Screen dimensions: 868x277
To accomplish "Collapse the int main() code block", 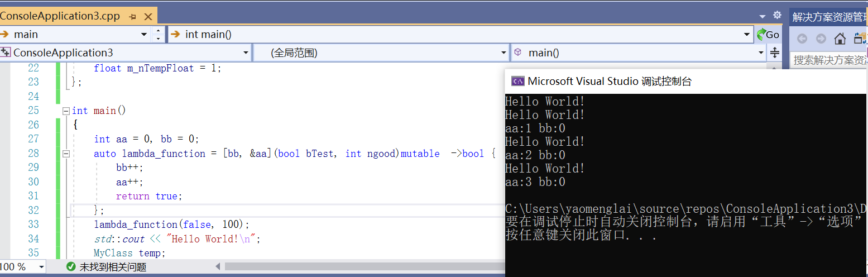I will coord(66,111).
